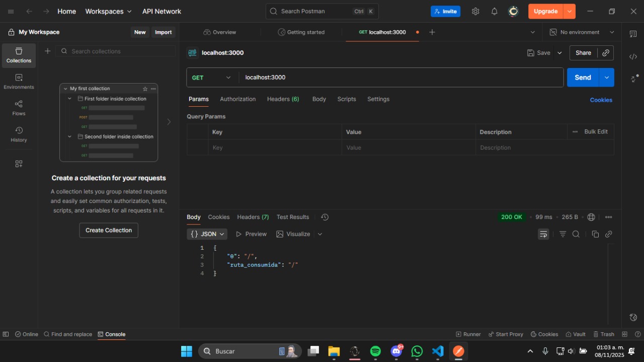Open the Runner from the status bar
This screenshot has height=362, width=644.
468,334
